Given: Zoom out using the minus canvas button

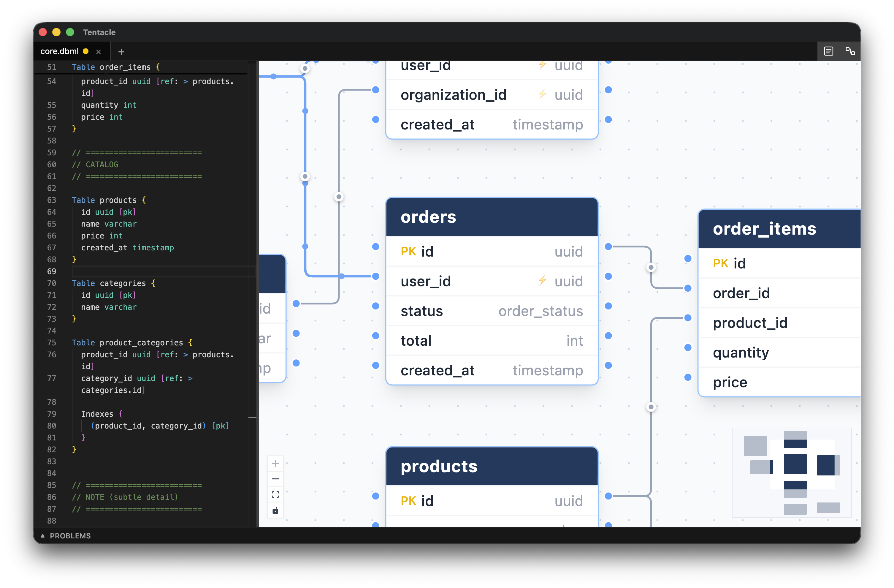Looking at the screenshot, I should point(275,479).
